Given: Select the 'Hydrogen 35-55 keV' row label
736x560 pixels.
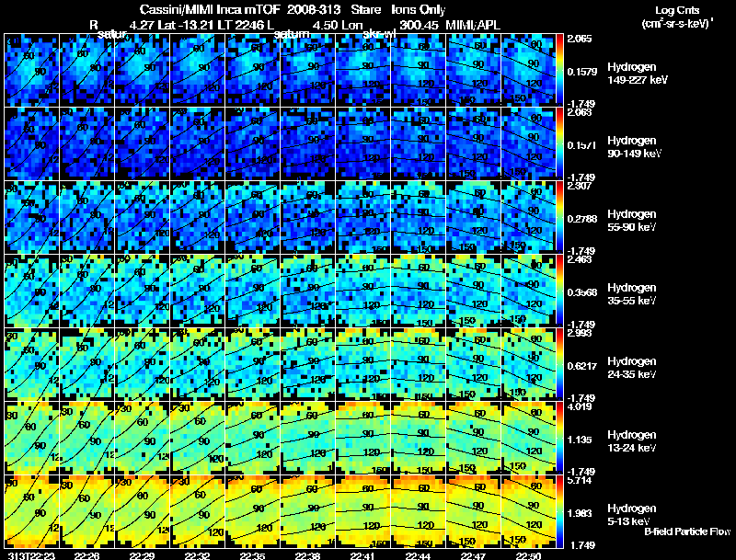Looking at the screenshot, I should (x=632, y=294).
